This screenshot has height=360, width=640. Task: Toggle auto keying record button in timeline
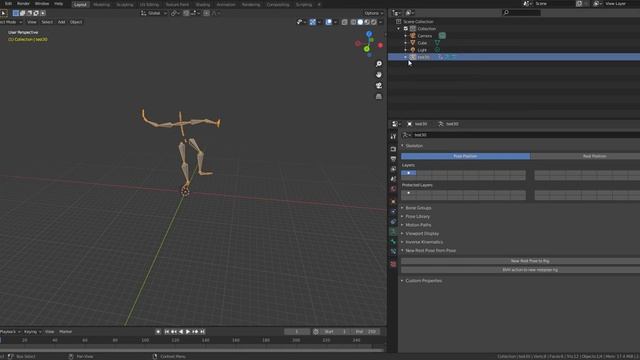158,332
